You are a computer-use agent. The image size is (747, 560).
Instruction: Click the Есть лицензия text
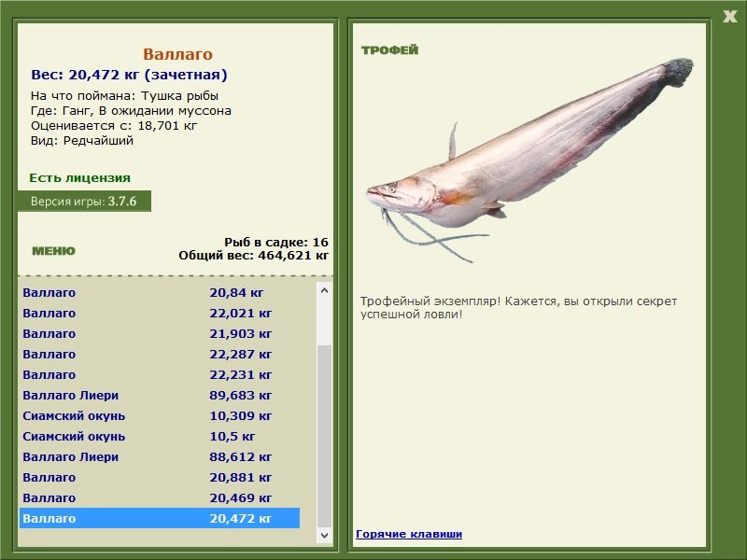(x=79, y=177)
